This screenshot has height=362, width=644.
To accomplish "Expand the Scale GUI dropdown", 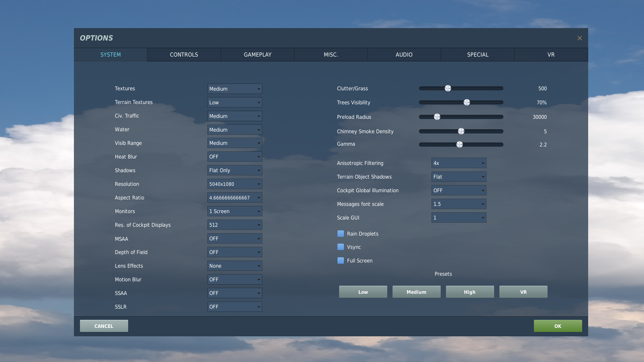I will (459, 218).
